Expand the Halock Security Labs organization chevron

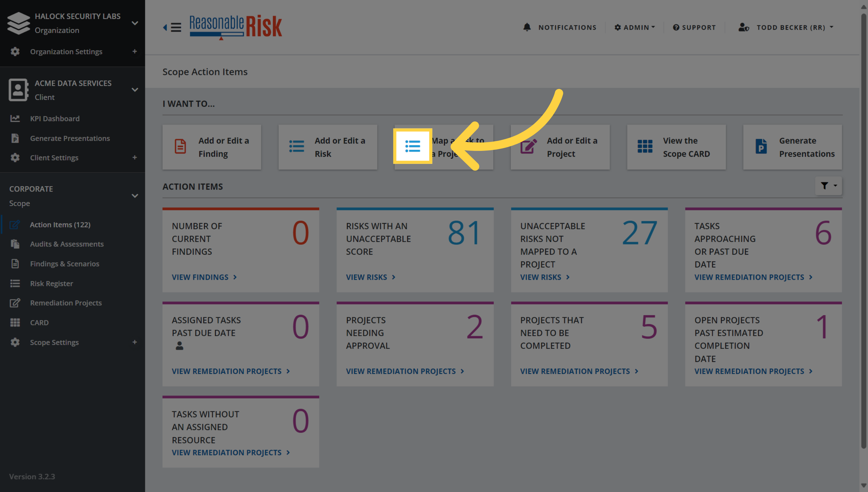(x=135, y=23)
